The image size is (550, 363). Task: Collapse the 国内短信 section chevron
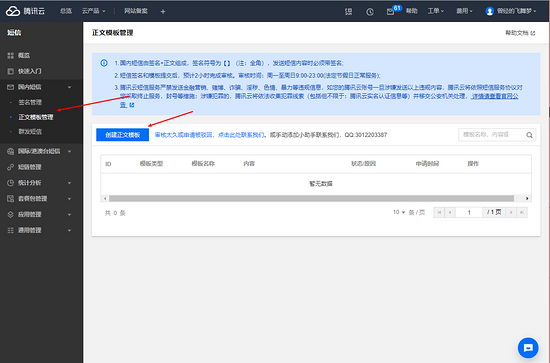(x=69, y=87)
